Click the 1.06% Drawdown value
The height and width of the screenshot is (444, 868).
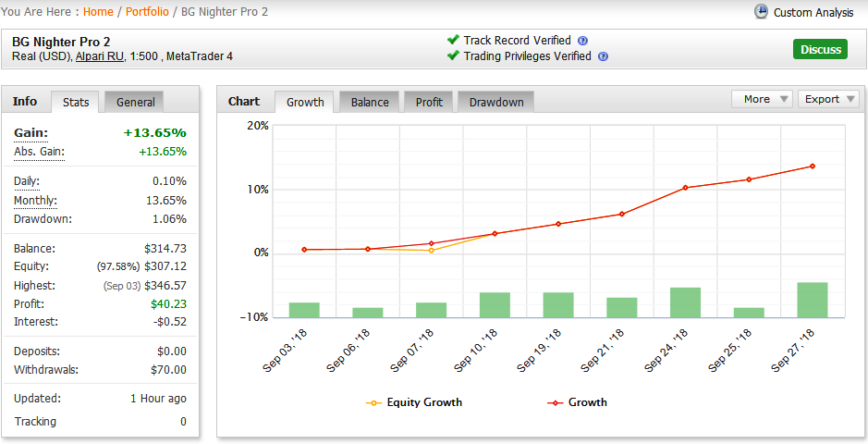pyautogui.click(x=169, y=219)
